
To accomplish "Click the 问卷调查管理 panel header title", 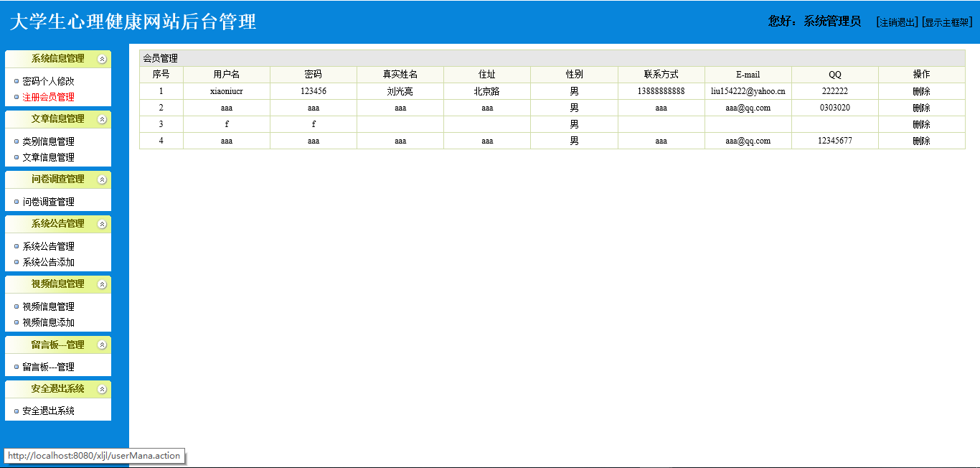I will tap(57, 179).
